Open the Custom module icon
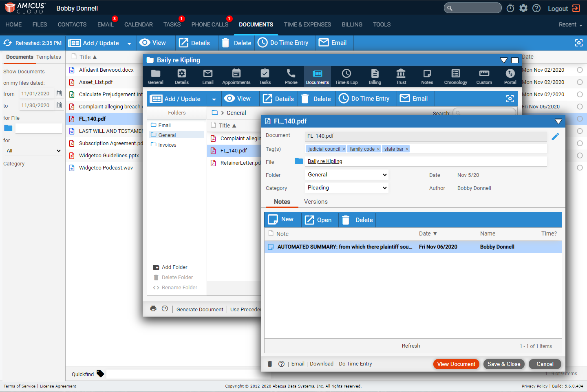The image size is (587, 392). click(x=484, y=77)
